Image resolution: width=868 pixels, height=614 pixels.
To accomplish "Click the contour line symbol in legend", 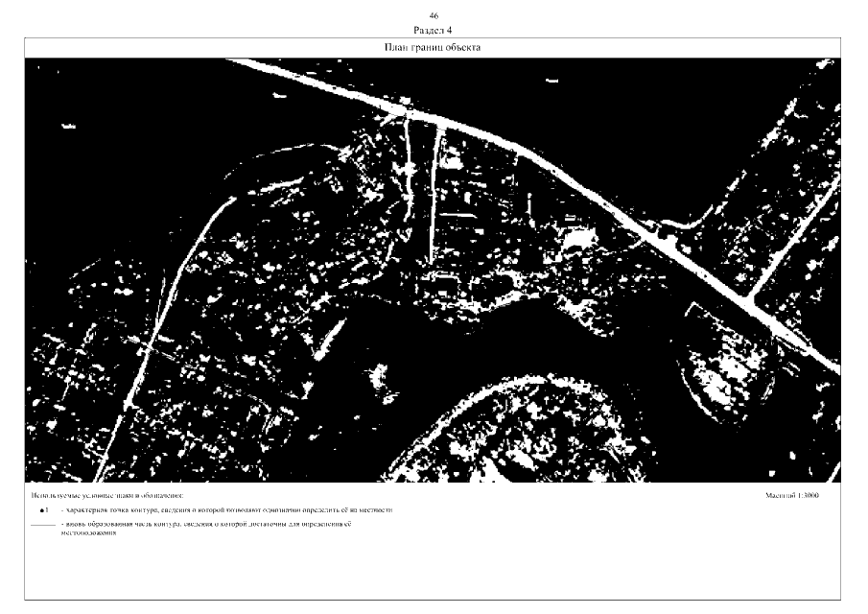I will pos(42,527).
